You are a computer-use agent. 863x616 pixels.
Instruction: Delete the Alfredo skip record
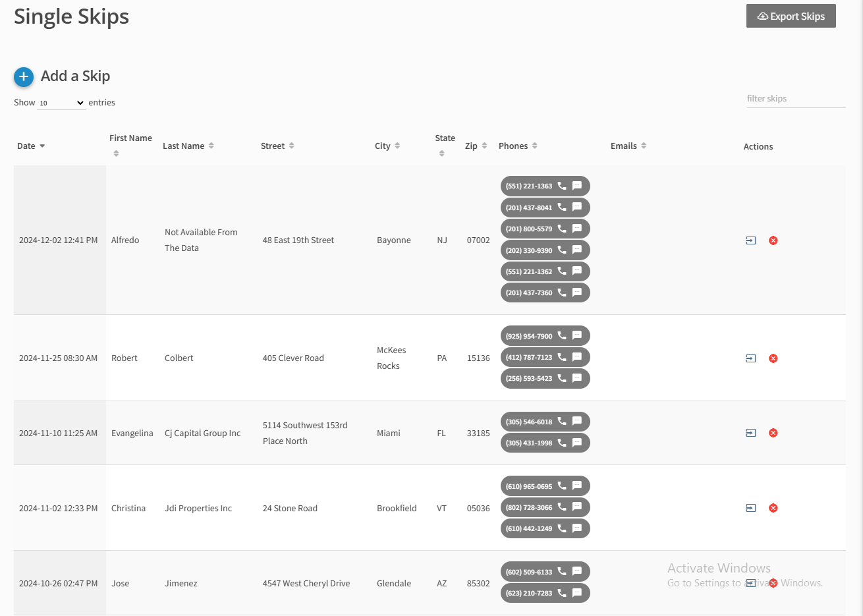coord(773,240)
